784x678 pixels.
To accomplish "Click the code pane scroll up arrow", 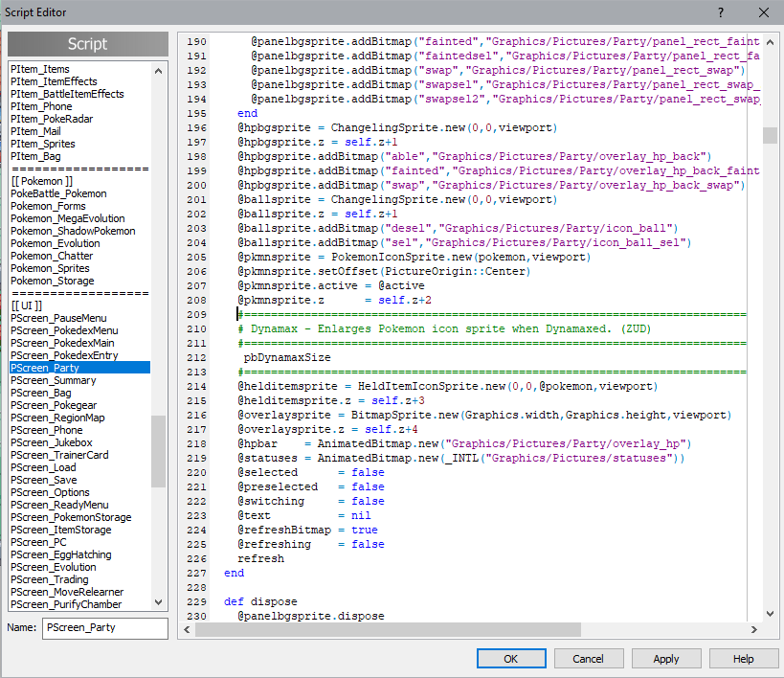I will click(770, 40).
